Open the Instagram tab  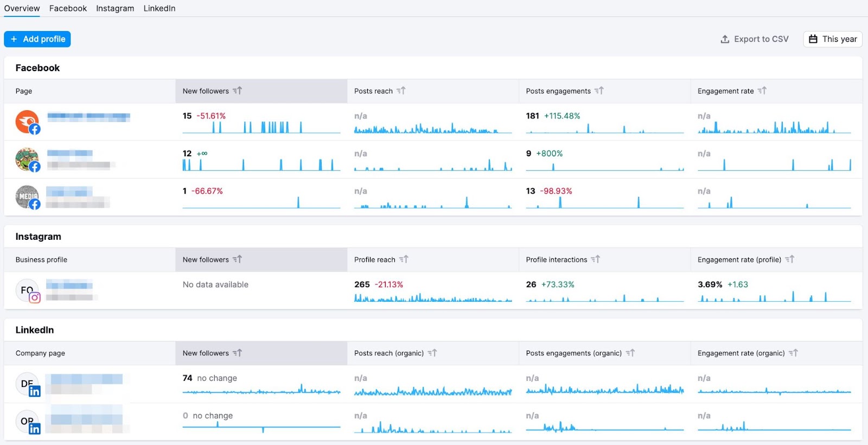coord(115,8)
